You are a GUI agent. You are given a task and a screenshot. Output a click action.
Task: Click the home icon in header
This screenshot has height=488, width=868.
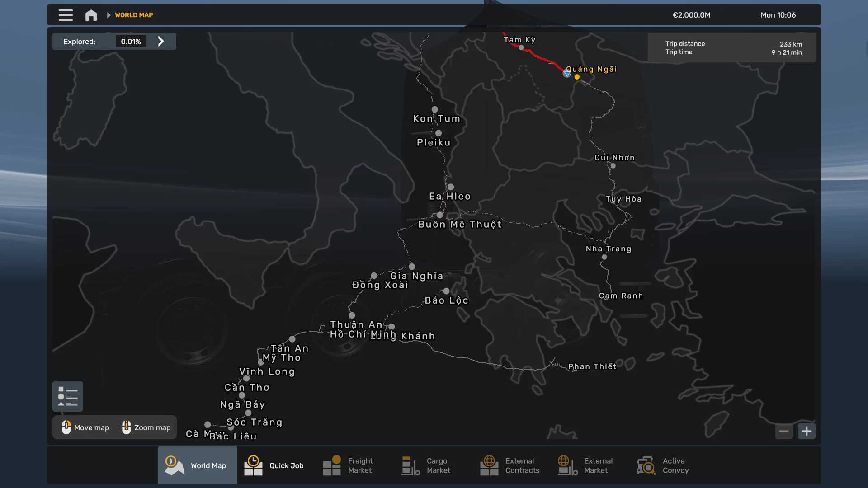(x=91, y=15)
